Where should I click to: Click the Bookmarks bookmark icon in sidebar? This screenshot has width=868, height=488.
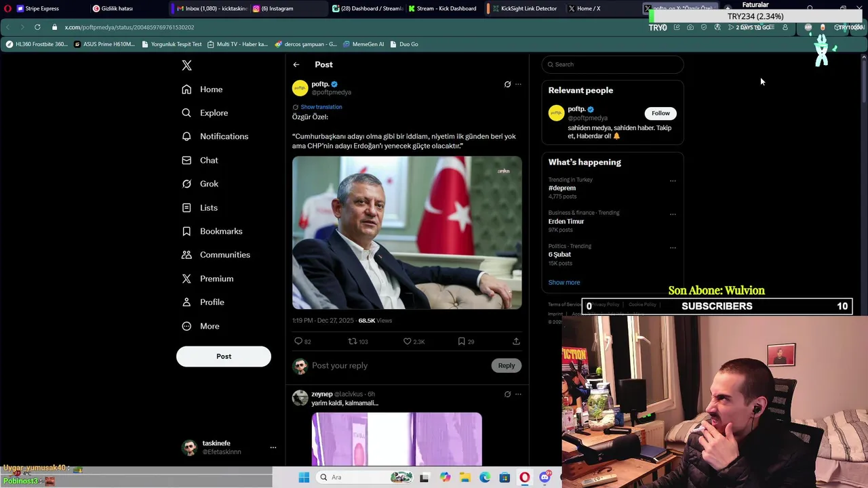(x=186, y=231)
